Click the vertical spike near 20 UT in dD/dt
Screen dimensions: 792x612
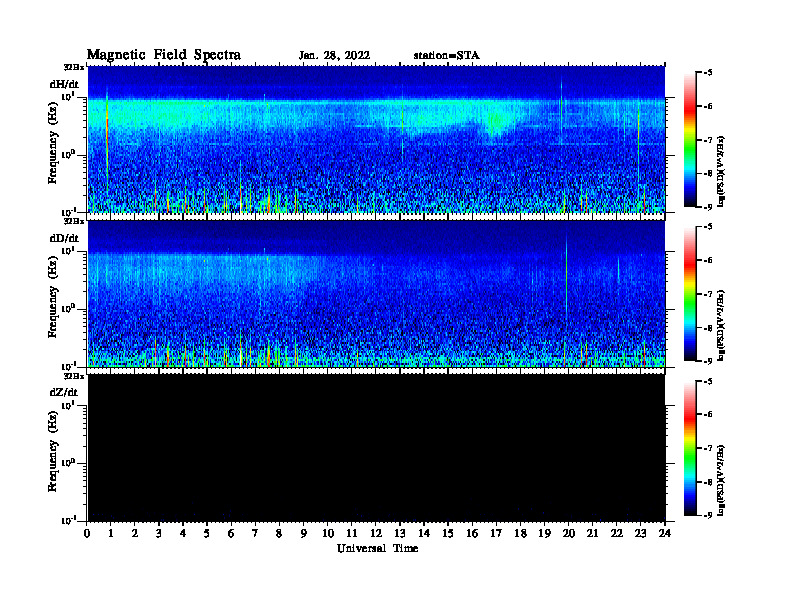pos(566,278)
